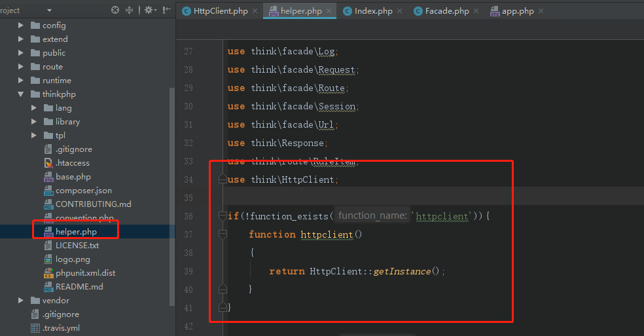Select the vendor folder
This screenshot has height=336, width=644.
[x=50, y=301]
